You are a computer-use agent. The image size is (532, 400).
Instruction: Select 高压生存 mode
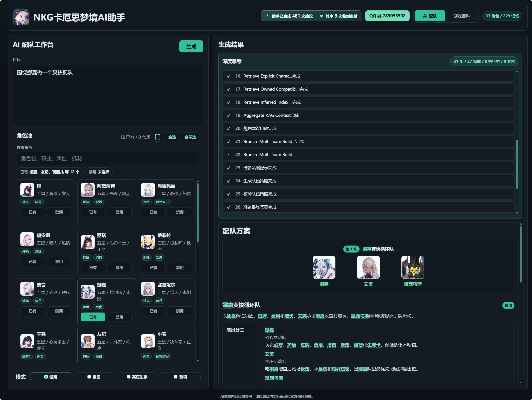(x=137, y=377)
